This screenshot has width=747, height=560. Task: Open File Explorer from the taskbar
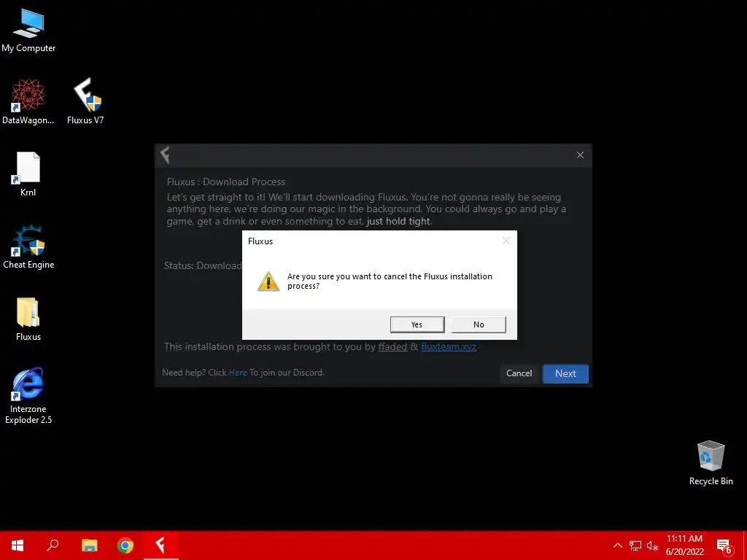89,545
